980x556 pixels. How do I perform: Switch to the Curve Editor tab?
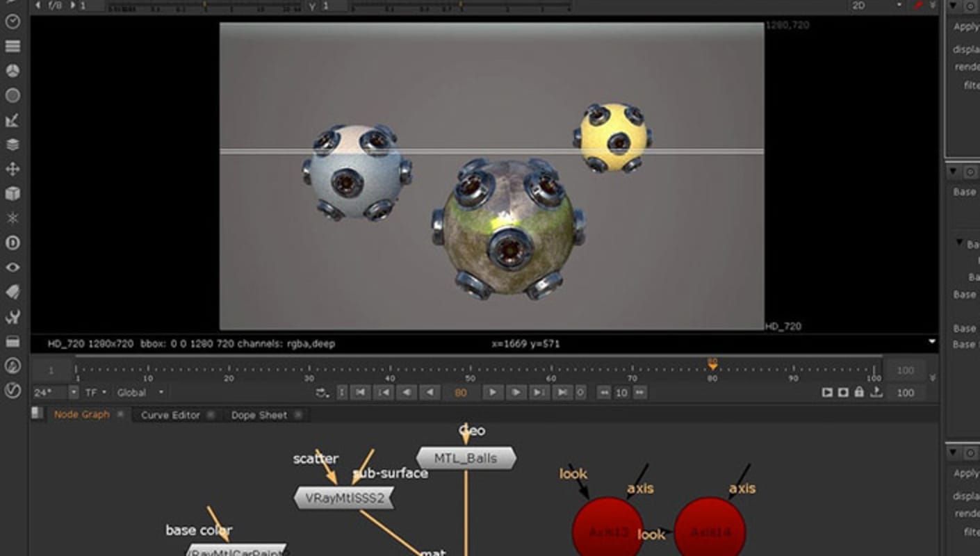tap(170, 414)
